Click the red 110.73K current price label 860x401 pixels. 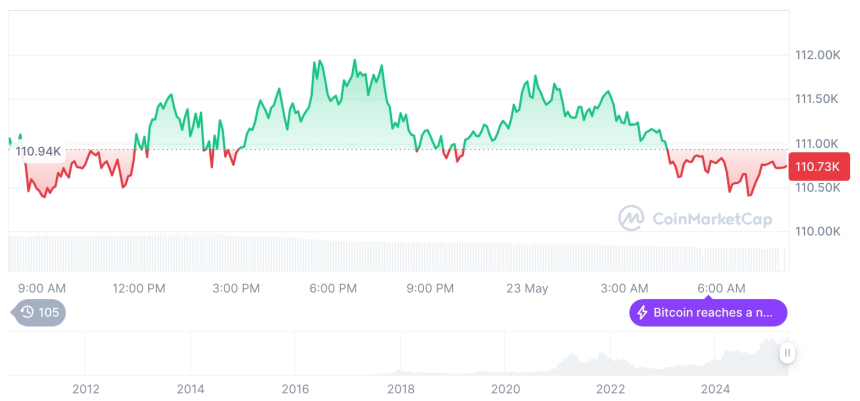pyautogui.click(x=819, y=167)
